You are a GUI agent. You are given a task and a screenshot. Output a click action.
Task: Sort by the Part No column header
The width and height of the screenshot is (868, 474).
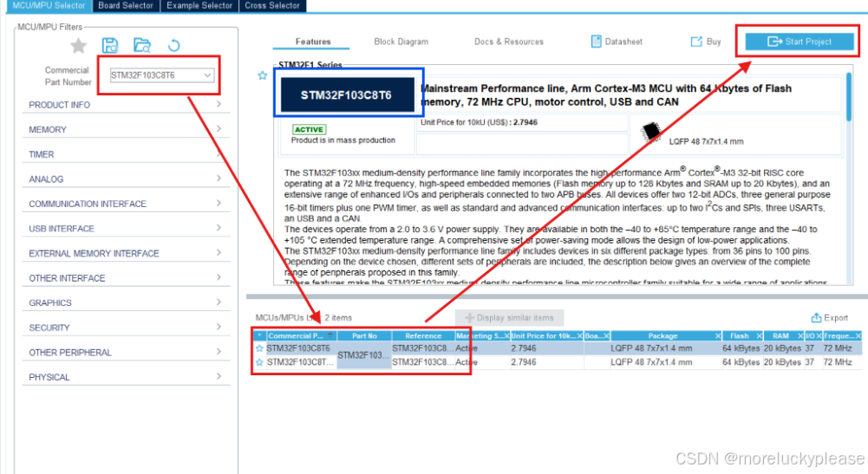pyautogui.click(x=364, y=335)
